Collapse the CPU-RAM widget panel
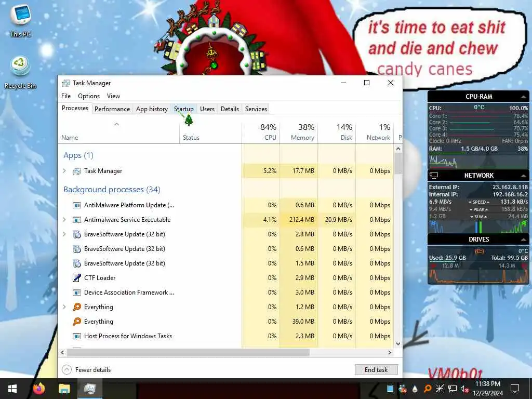This screenshot has height=399, width=532. 523,97
